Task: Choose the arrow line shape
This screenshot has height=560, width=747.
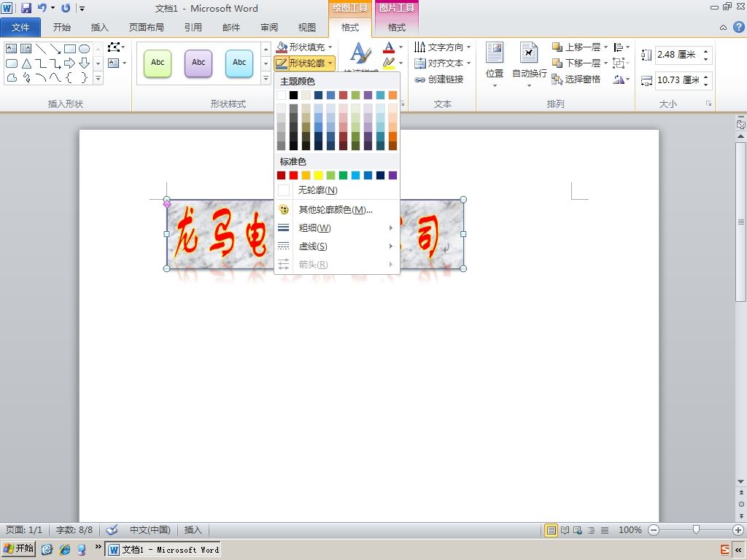Action: [x=55, y=49]
